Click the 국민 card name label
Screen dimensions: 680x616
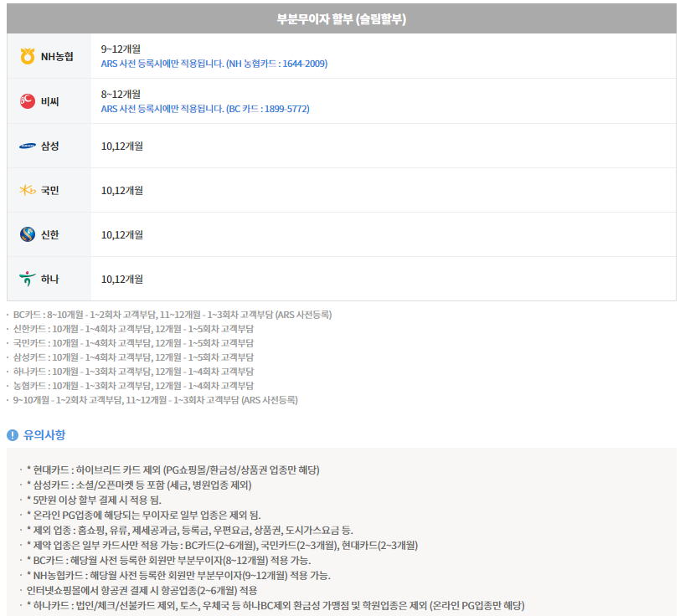pyautogui.click(x=50, y=190)
